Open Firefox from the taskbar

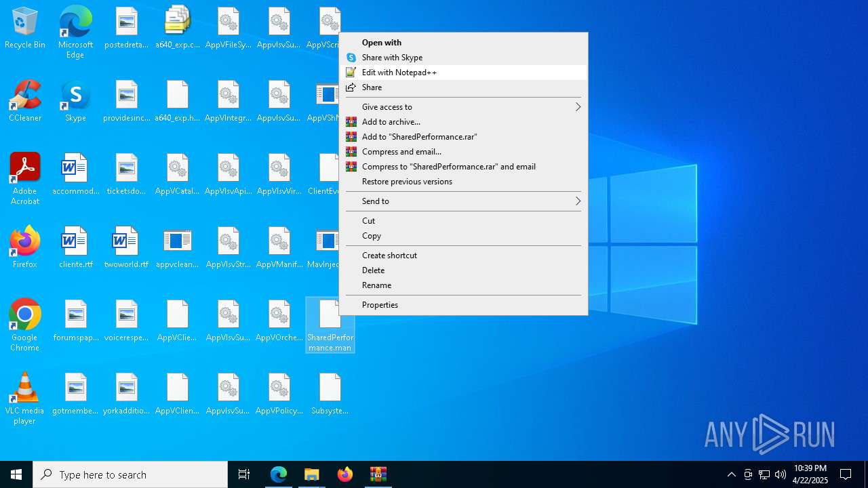point(344,474)
